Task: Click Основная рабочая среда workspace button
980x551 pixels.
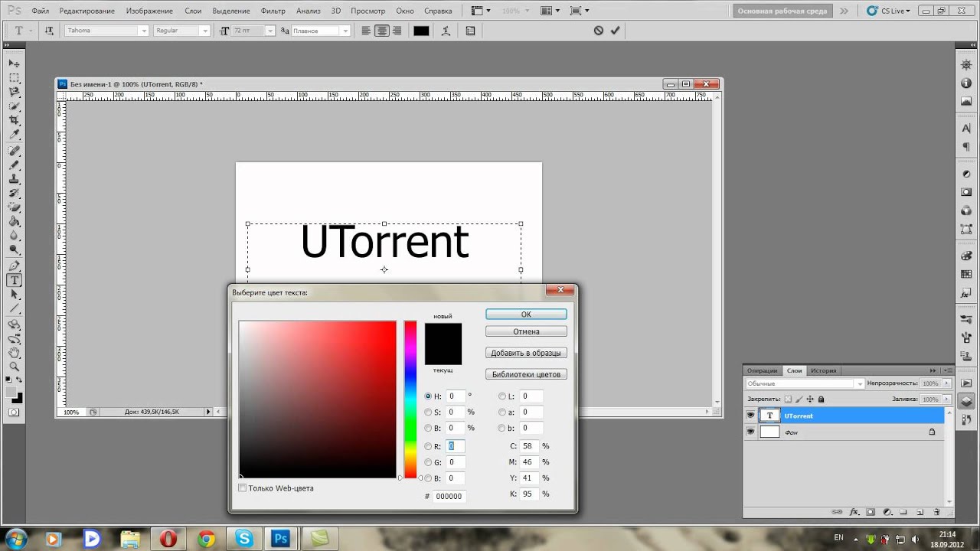Action: coord(782,11)
